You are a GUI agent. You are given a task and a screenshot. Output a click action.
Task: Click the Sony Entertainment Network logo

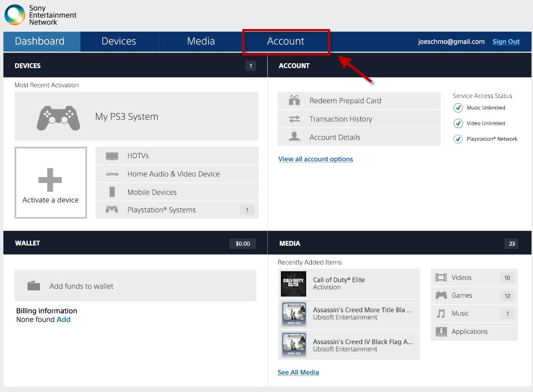pyautogui.click(x=40, y=15)
